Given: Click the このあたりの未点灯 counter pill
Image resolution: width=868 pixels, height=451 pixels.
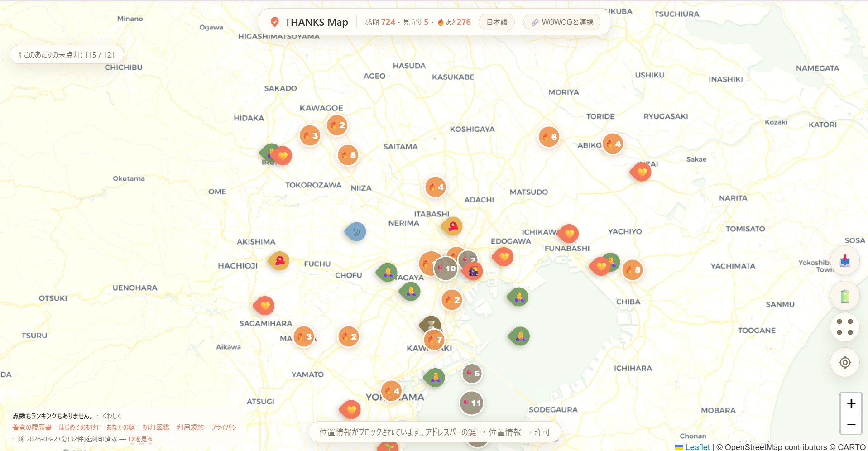Looking at the screenshot, I should click(x=67, y=55).
